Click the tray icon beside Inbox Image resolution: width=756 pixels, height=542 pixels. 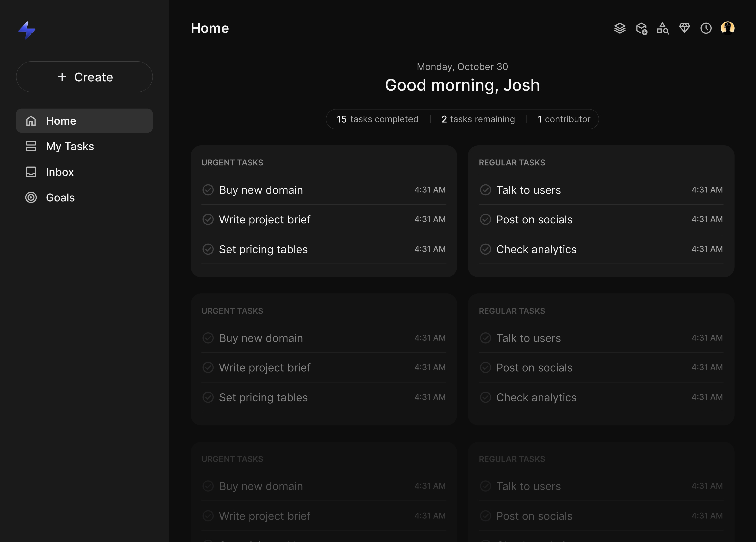click(x=31, y=172)
